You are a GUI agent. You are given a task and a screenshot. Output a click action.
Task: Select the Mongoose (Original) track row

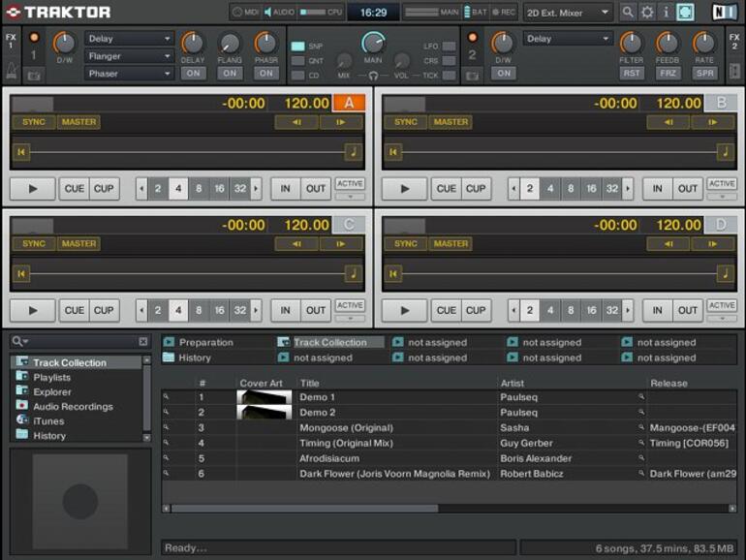(x=346, y=427)
